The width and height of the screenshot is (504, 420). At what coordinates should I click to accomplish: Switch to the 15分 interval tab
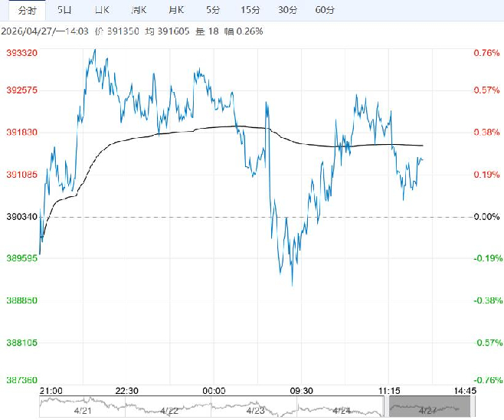click(x=250, y=10)
